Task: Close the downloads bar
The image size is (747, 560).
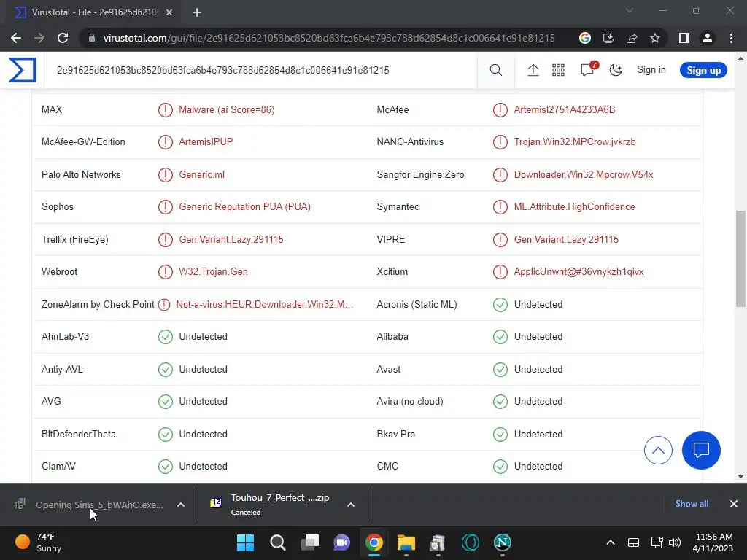Action: [734, 504]
